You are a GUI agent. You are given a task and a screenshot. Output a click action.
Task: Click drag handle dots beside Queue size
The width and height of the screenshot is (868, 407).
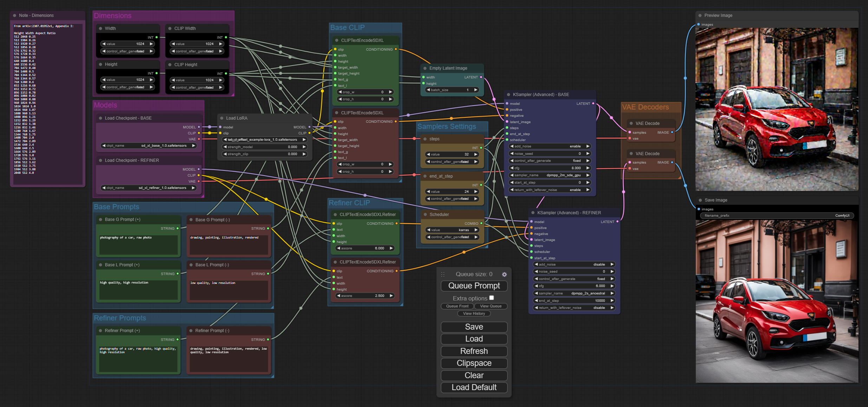[x=443, y=274]
